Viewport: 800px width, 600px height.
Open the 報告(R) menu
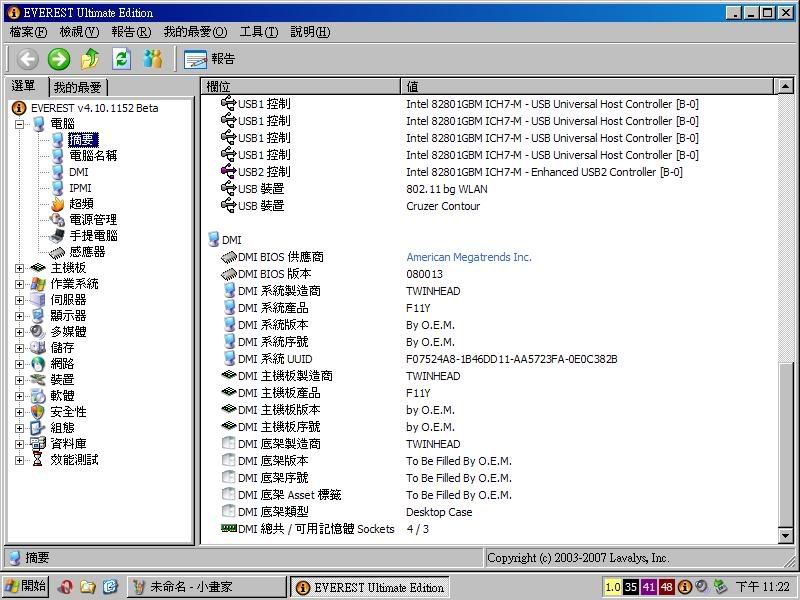point(131,32)
